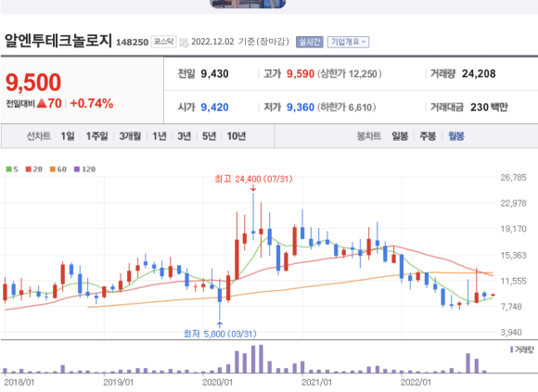The height and width of the screenshot is (392, 538).
Task: Select the 1년 line chart tab
Action: click(x=160, y=136)
